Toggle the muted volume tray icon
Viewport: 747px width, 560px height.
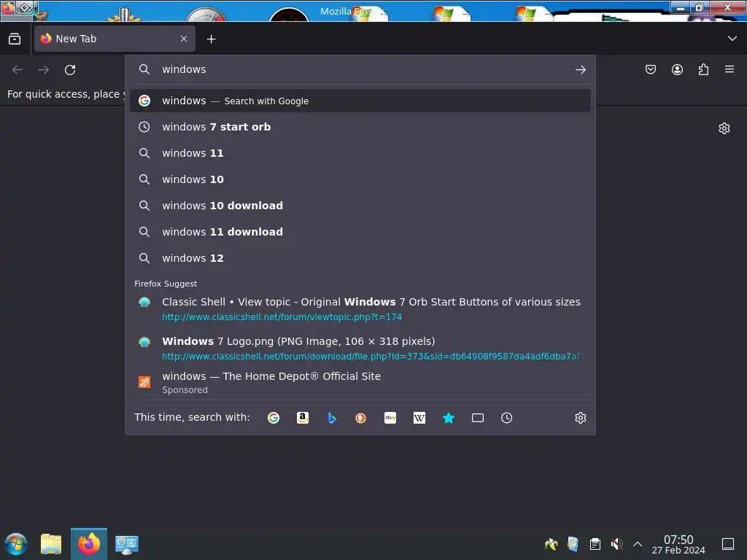[x=616, y=544]
